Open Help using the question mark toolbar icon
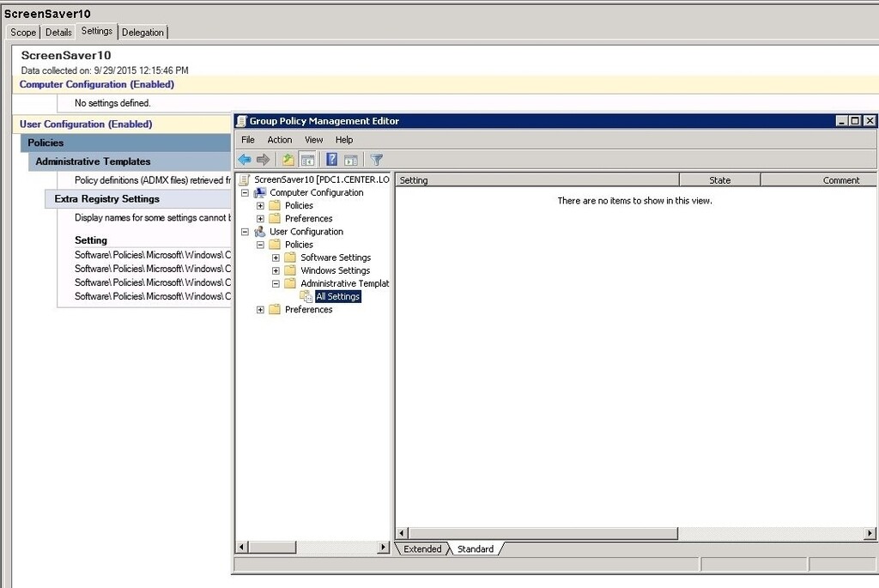This screenshot has width=879, height=588. (331, 159)
